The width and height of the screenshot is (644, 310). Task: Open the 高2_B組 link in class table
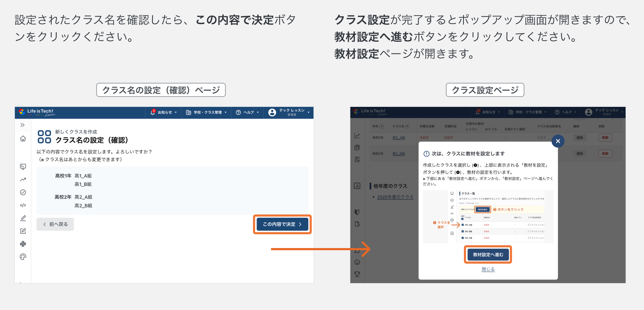click(399, 154)
